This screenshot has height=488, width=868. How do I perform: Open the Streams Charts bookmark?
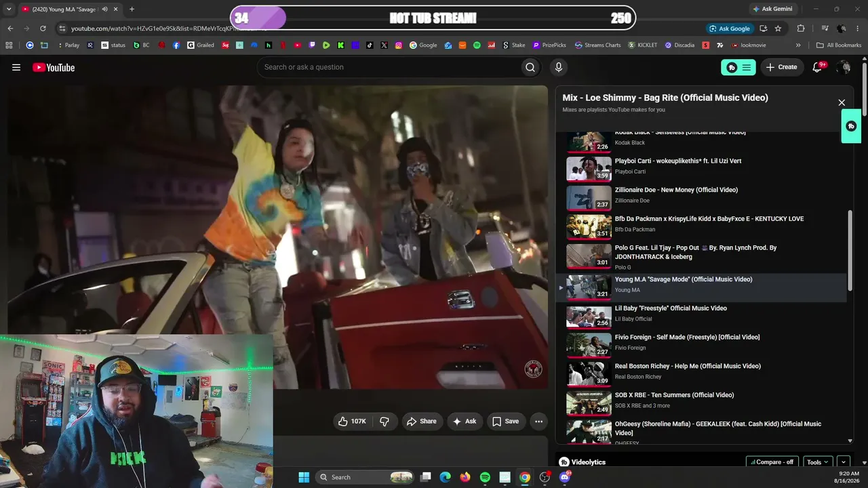[x=597, y=45]
